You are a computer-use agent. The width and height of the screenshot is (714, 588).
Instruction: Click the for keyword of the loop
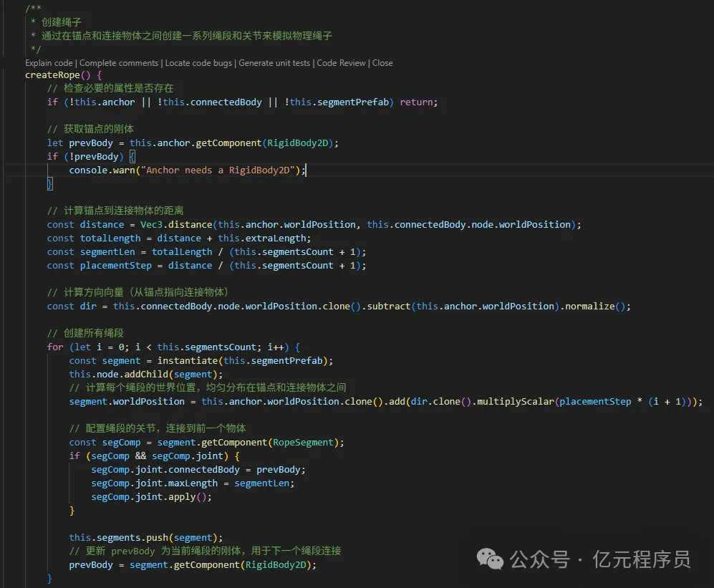(55, 347)
